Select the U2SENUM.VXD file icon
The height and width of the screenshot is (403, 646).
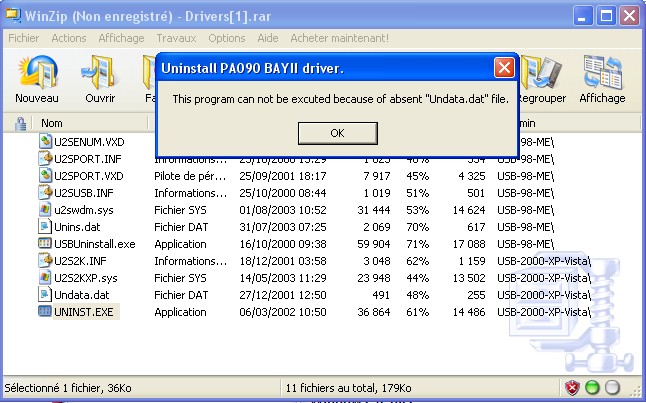[x=45, y=141]
